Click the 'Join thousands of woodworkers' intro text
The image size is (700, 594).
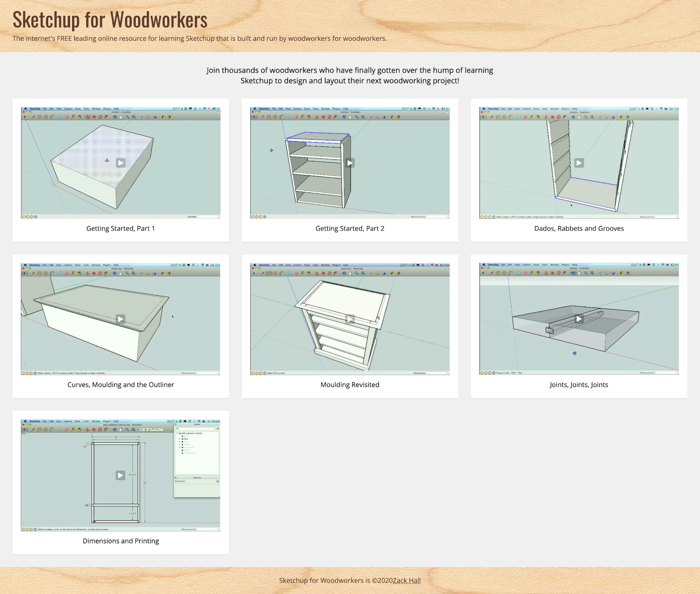[350, 75]
